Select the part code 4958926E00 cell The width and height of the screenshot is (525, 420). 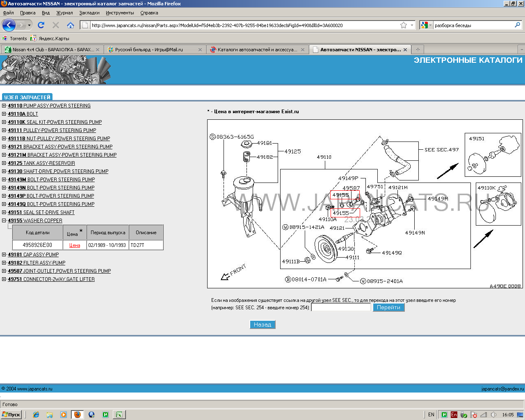click(37, 245)
